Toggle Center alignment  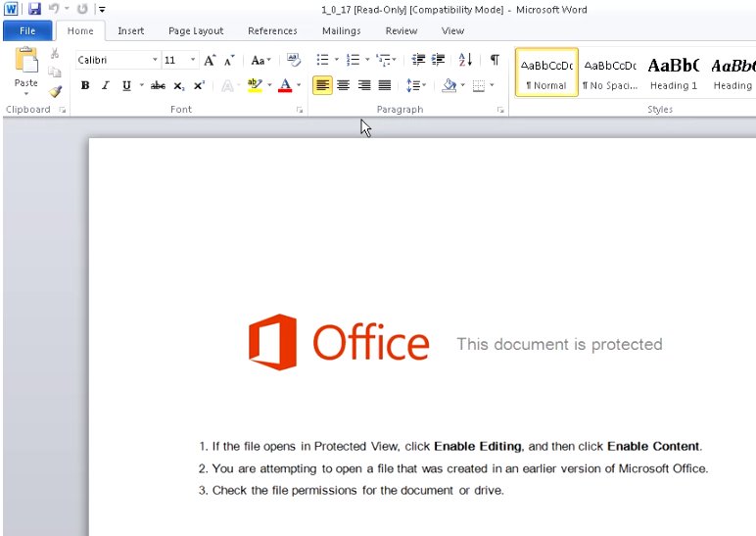coord(344,86)
